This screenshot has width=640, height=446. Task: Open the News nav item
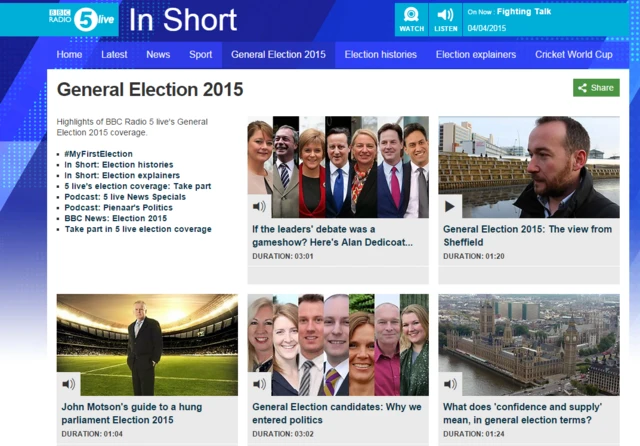[158, 54]
